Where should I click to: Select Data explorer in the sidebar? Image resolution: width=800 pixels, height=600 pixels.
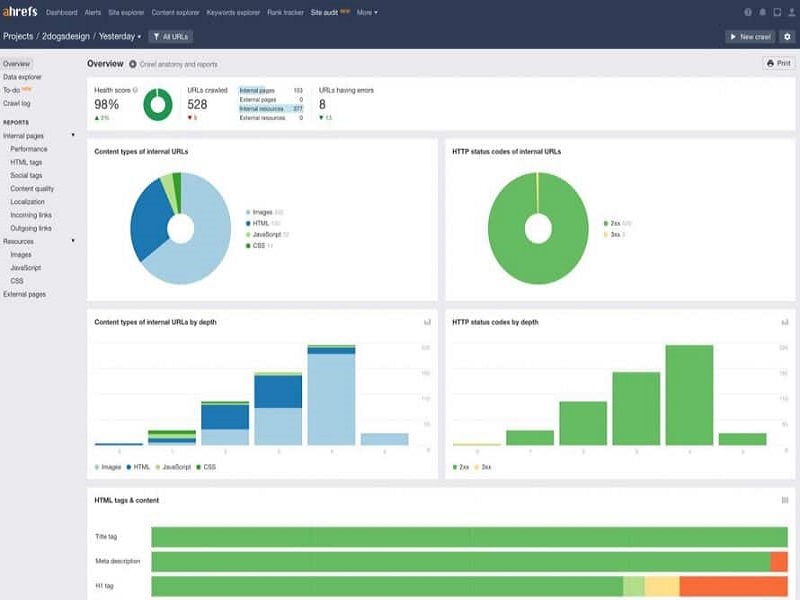[x=22, y=77]
